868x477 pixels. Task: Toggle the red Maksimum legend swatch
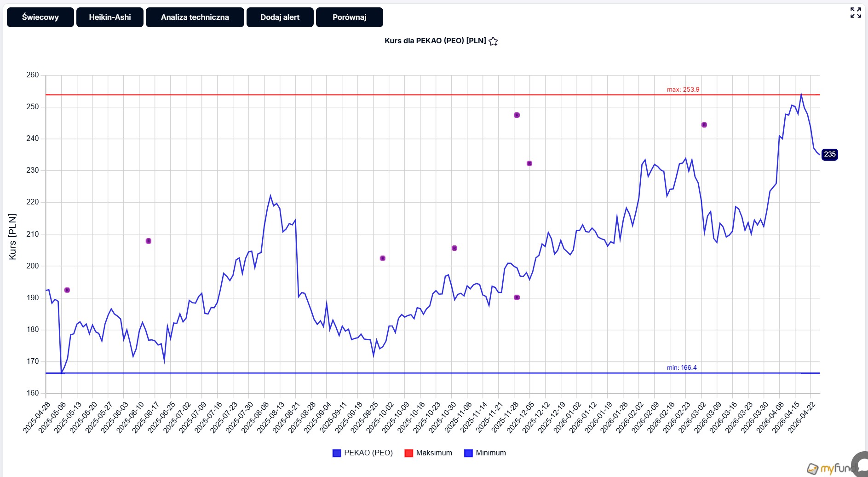pos(408,453)
